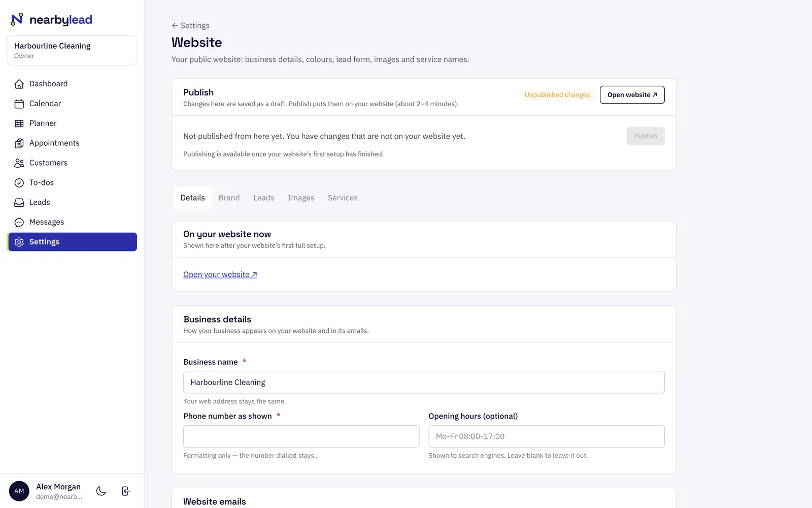
Task: Click the Phone number as shown field
Action: [x=301, y=436]
